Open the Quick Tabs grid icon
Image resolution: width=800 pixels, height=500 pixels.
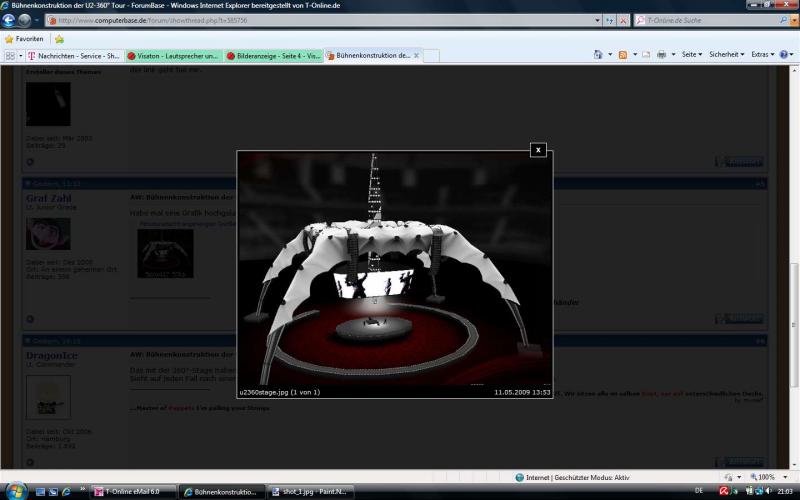coord(10,56)
